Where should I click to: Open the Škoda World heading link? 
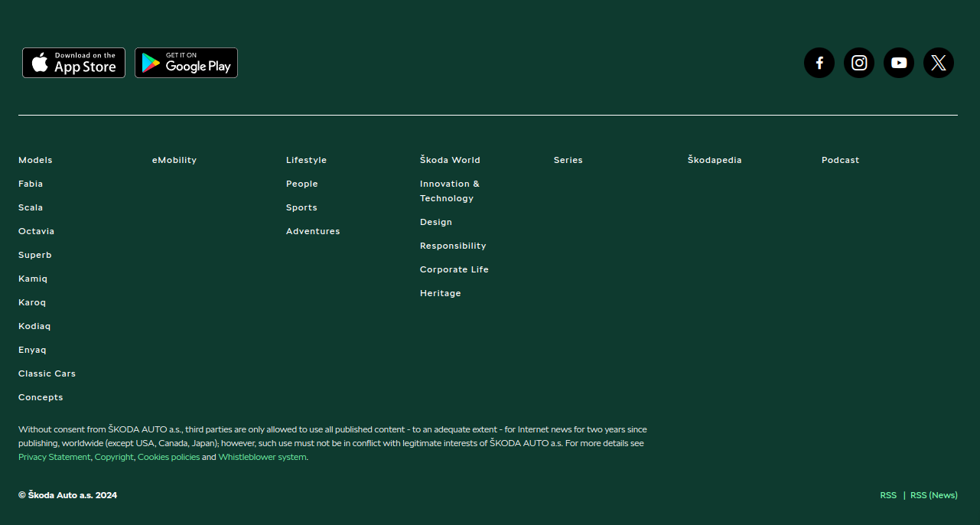[450, 160]
